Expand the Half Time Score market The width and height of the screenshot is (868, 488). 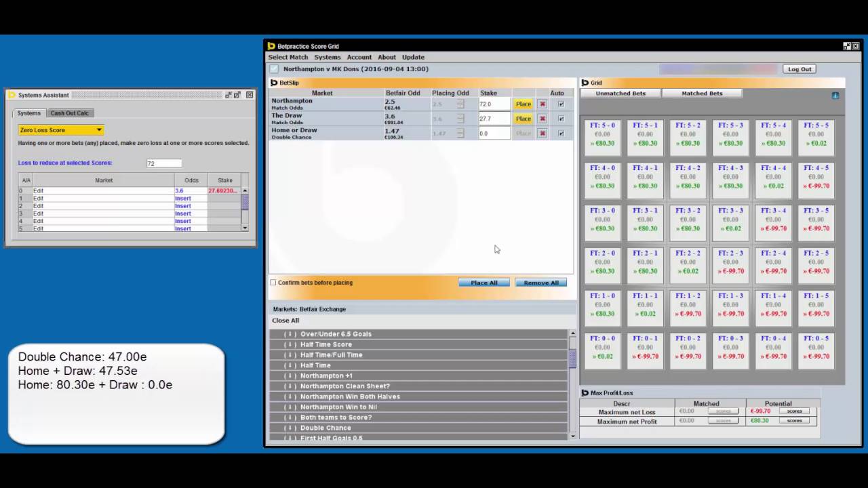coord(418,344)
